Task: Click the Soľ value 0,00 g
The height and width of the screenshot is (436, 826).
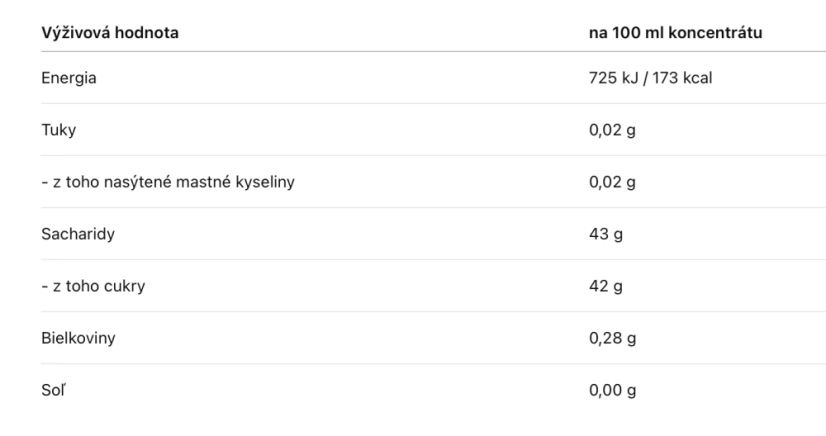Action: click(612, 390)
